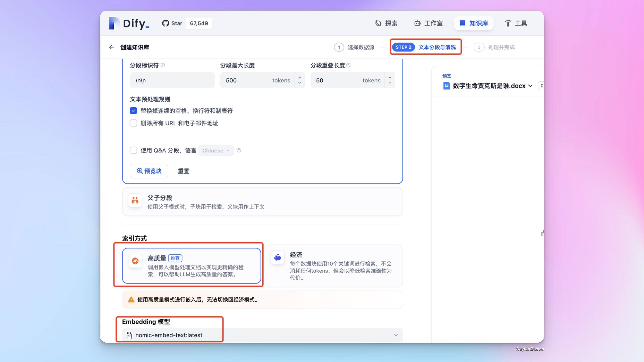Viewport: 644px width, 362px height.
Task: Switch to the 工作室 tab
Action: point(428,23)
